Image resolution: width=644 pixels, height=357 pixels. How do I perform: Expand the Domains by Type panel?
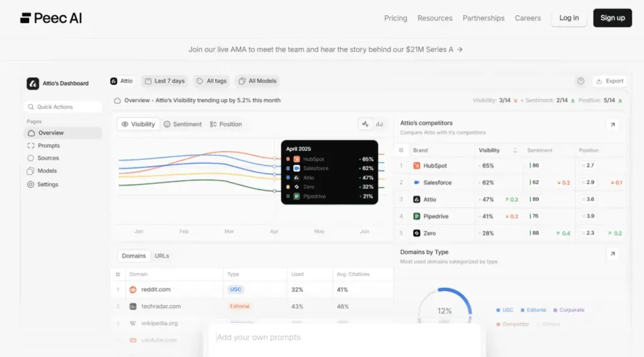[613, 254]
